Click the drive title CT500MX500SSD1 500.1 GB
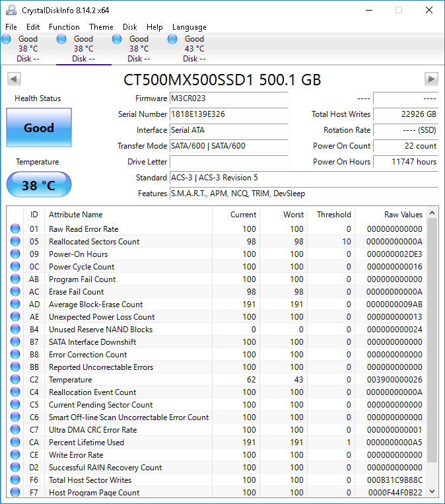This screenshot has height=504, width=445. [222, 80]
